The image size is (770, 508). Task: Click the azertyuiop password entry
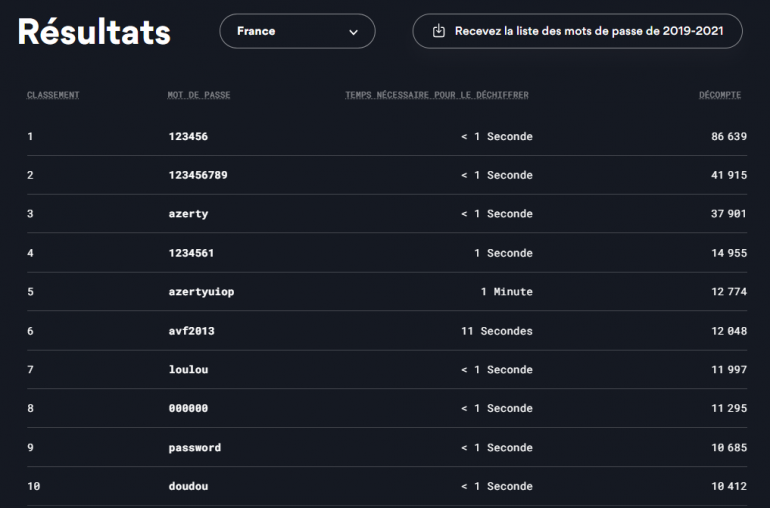tap(201, 292)
